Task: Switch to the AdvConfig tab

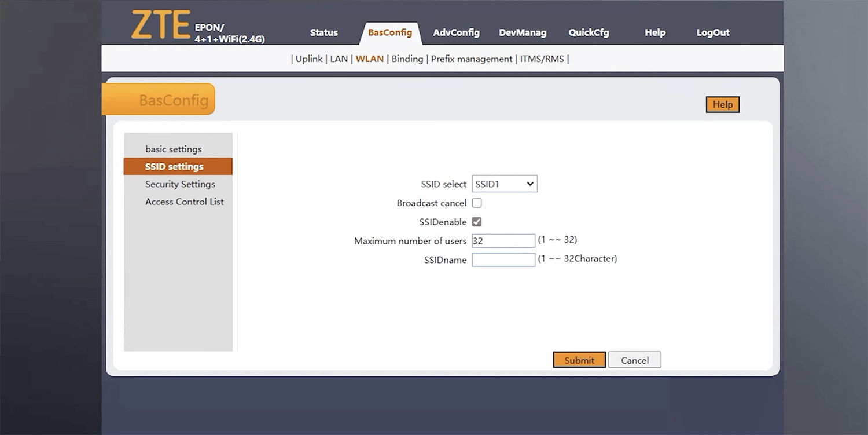Action: tap(456, 32)
